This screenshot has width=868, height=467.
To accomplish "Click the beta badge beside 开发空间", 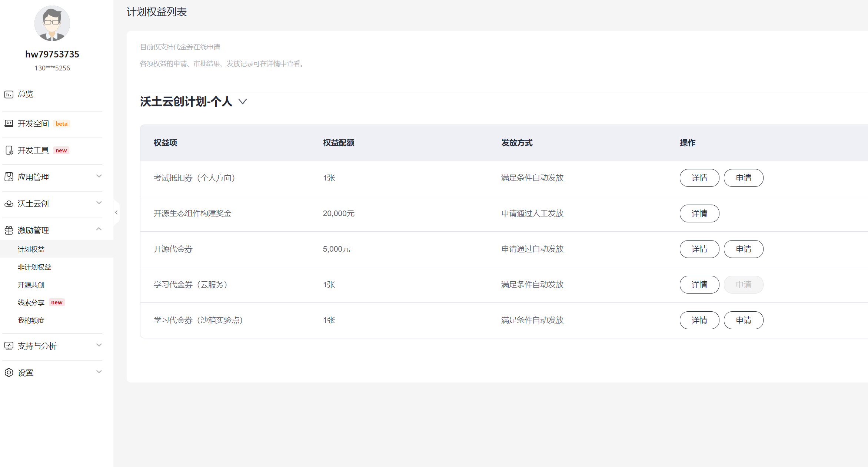I will [61, 124].
